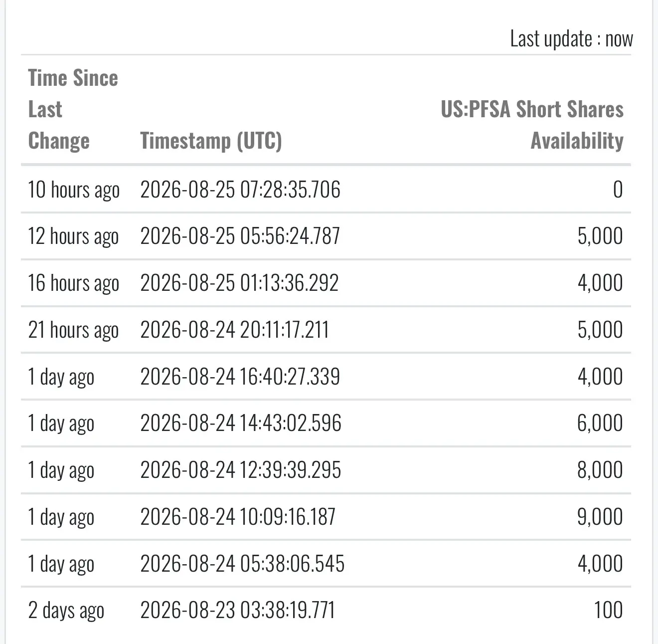Click the 2 days ago cell
658x644 pixels.
pos(66,611)
